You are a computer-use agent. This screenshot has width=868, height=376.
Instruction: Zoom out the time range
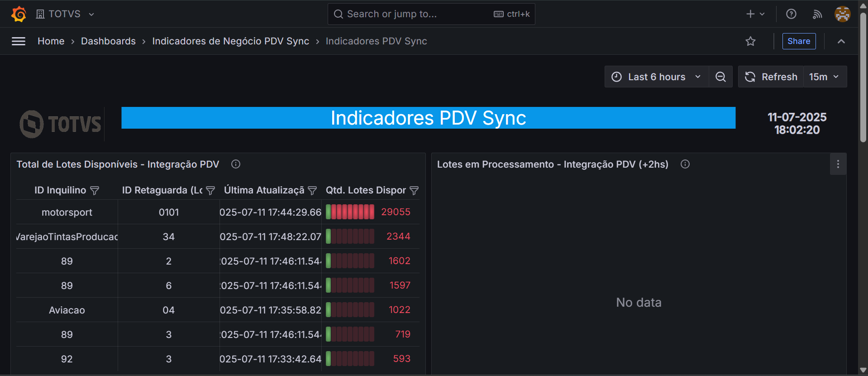coord(720,77)
